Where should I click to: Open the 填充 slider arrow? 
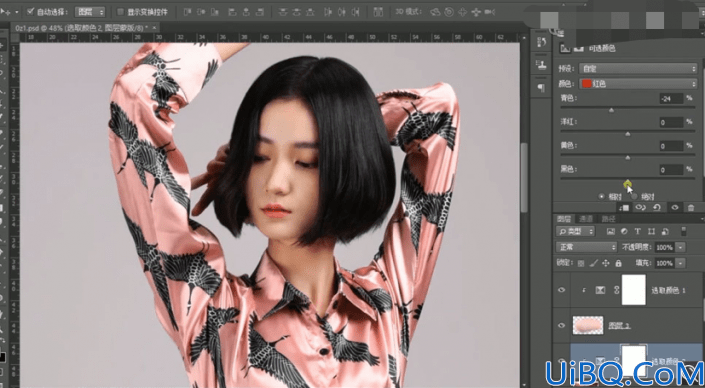[681, 263]
